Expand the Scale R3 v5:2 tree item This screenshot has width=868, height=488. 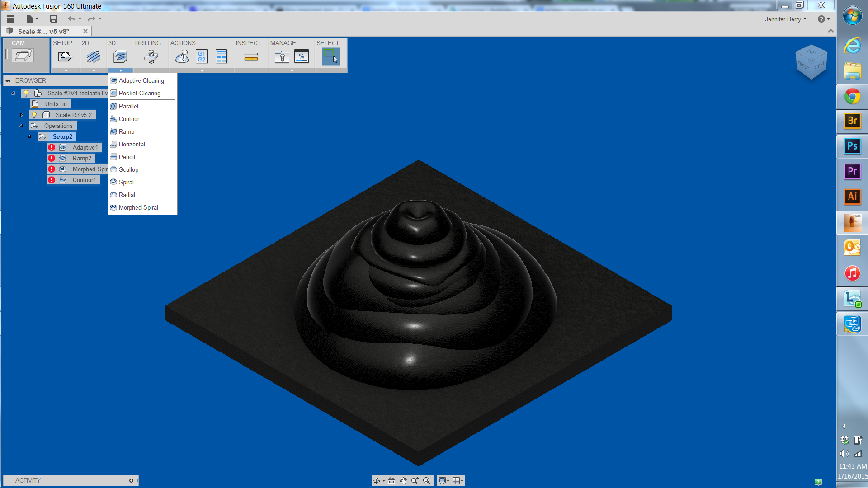[21, 114]
